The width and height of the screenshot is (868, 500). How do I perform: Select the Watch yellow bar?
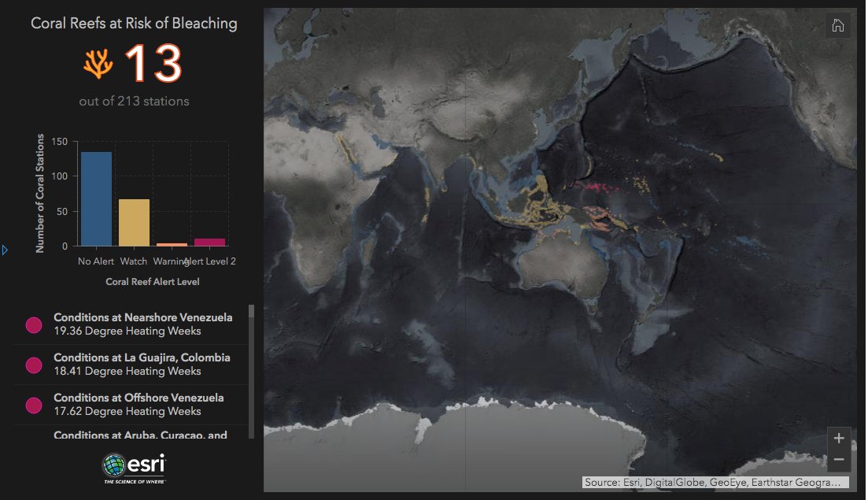[134, 223]
